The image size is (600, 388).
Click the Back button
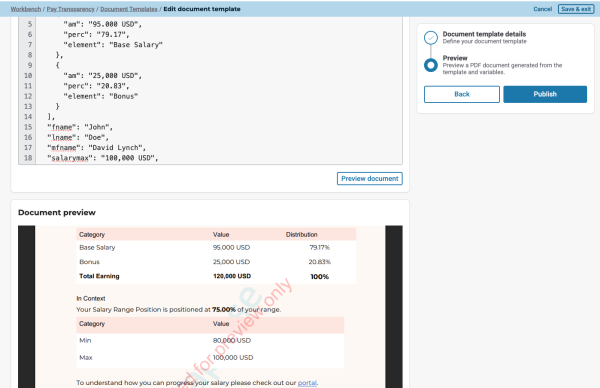[461, 94]
